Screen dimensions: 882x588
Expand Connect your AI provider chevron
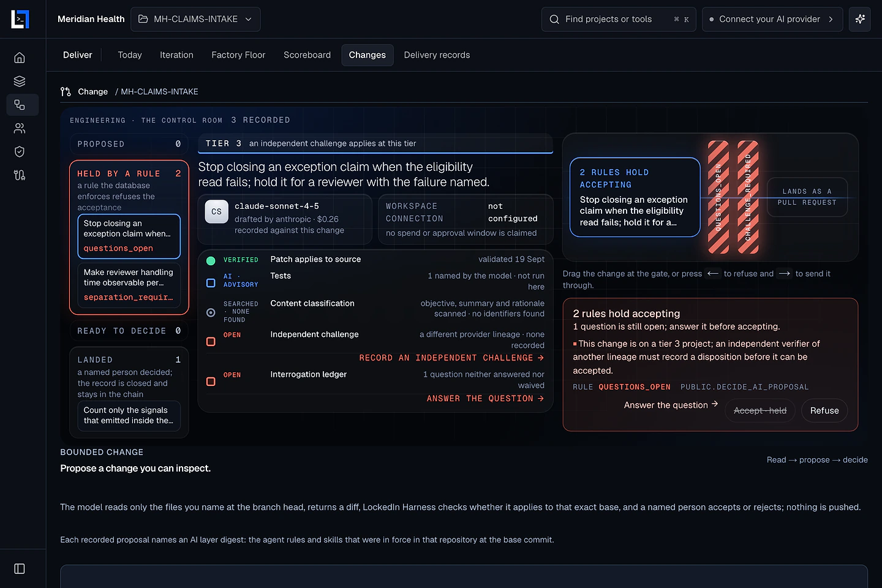point(831,20)
